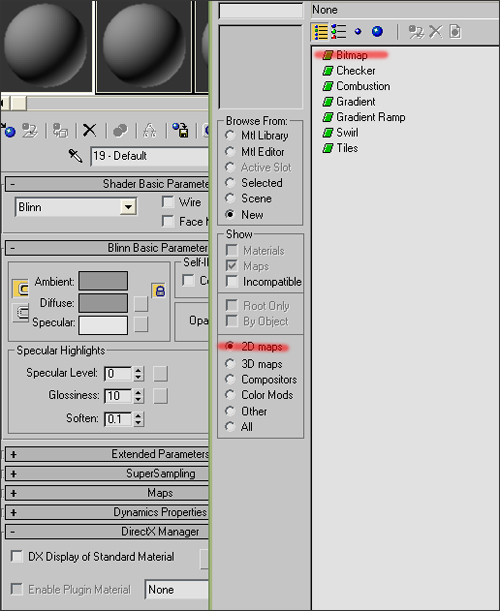Screen dimensions: 500x611
Task: Select View Small Icons sphere button
Action: pyautogui.click(x=358, y=32)
